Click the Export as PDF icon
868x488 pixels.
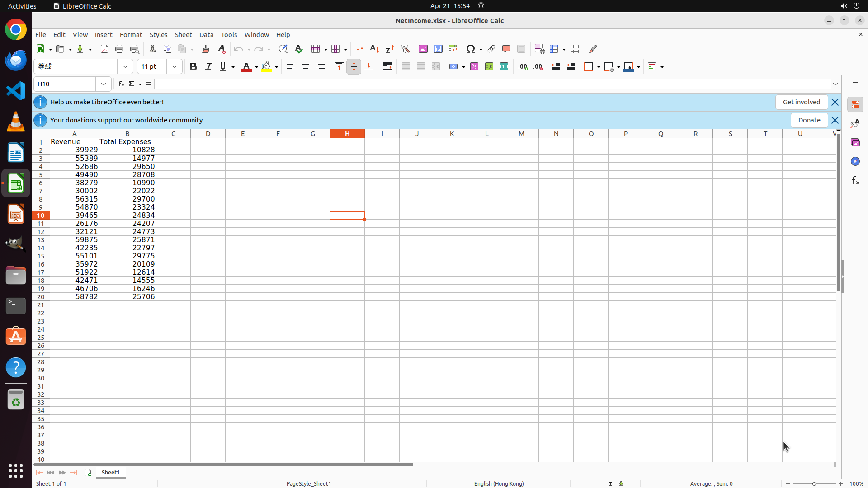click(x=104, y=49)
